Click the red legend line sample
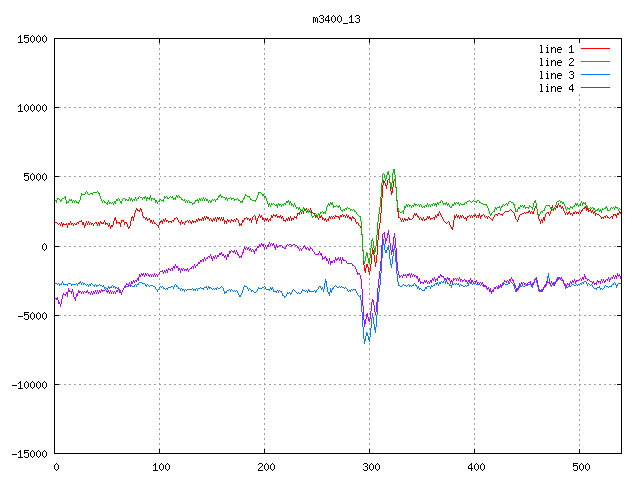This screenshot has width=640, height=480. coord(596,49)
